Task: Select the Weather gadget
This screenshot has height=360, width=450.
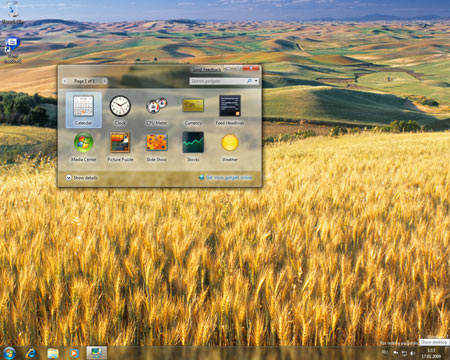Action: click(x=230, y=147)
